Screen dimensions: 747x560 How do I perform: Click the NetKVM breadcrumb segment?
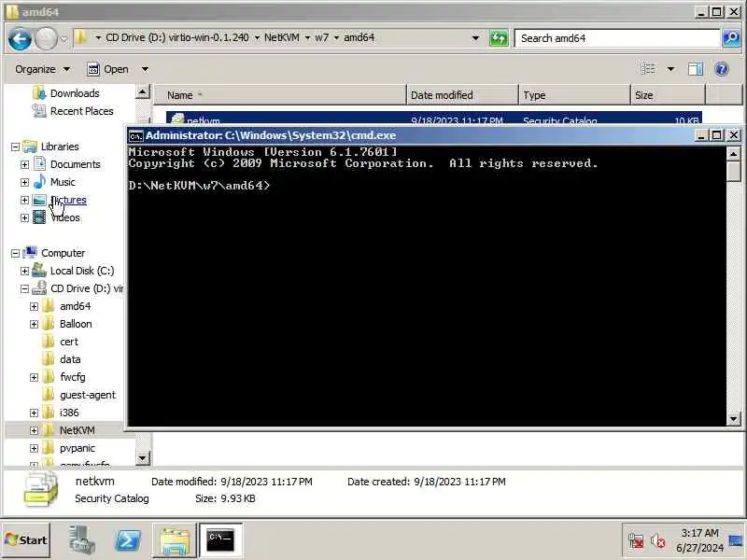[x=282, y=37]
